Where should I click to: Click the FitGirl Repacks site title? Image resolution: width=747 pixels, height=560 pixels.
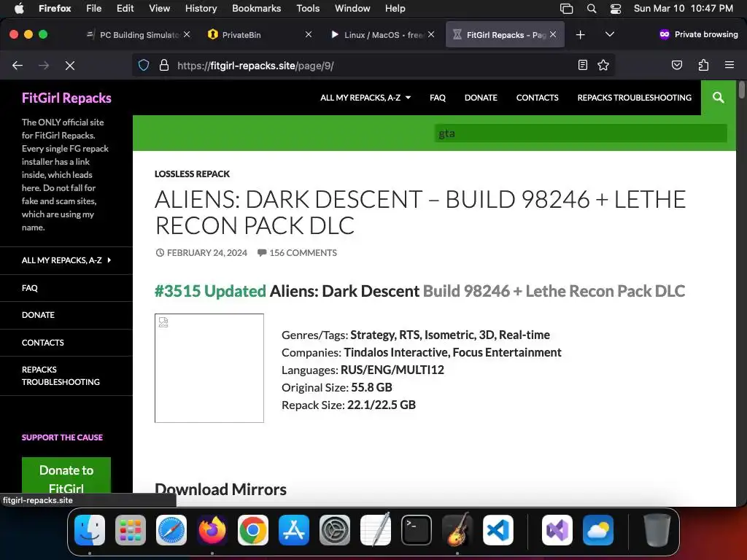66,98
